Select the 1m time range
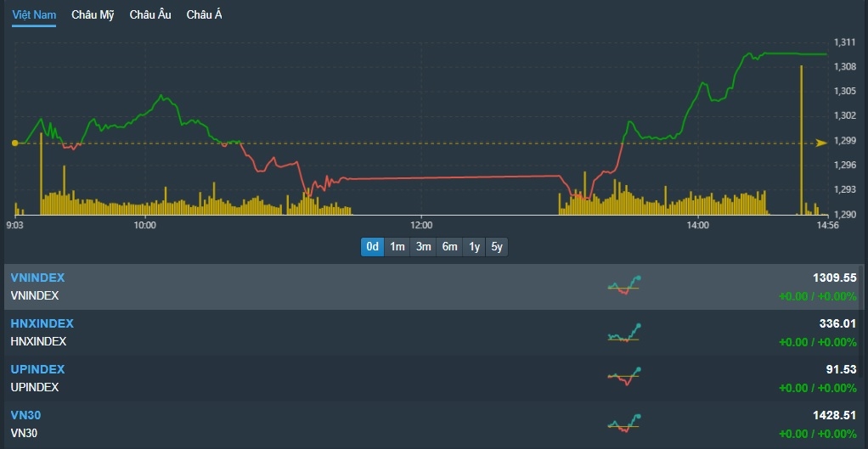This screenshot has width=868, height=449. click(397, 247)
